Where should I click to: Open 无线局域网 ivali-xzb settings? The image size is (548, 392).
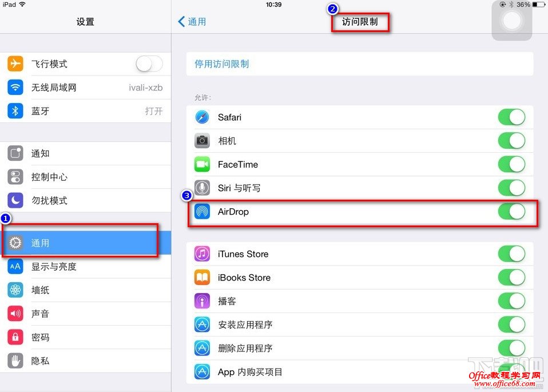click(x=86, y=88)
